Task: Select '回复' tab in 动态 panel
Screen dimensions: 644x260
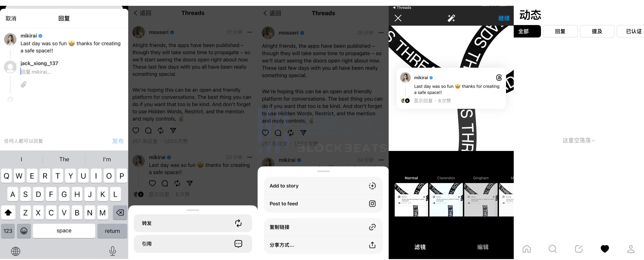Action: coord(561,31)
